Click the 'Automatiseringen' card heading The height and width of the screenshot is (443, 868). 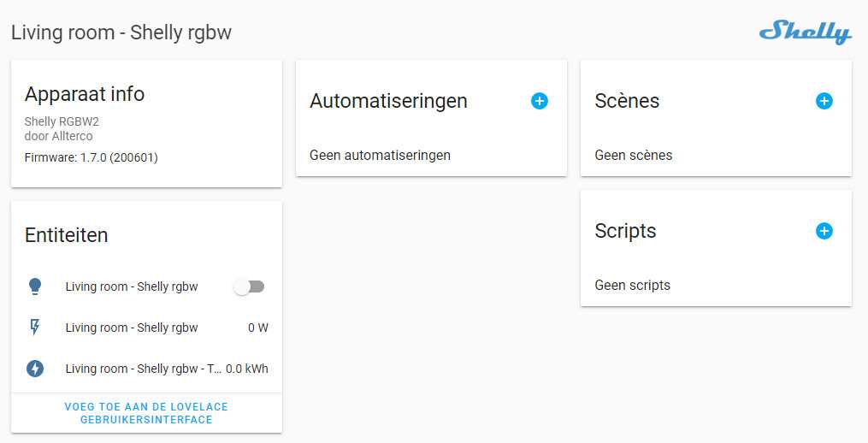click(x=388, y=101)
